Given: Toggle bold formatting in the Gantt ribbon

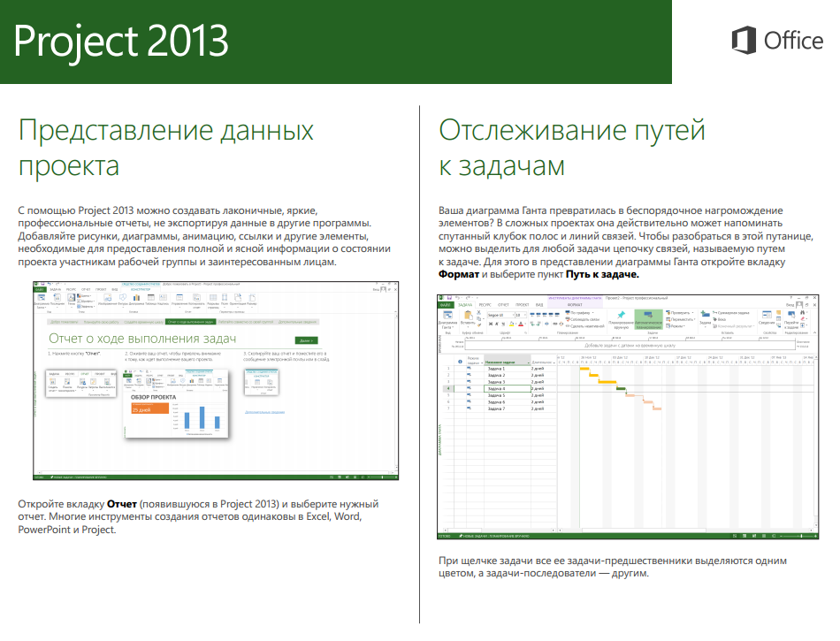Looking at the screenshot, I should click(491, 324).
